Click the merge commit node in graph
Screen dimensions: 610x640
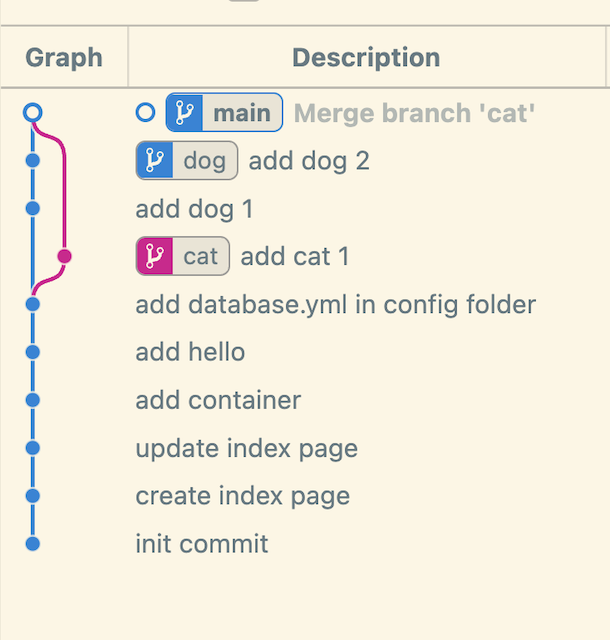click(x=33, y=112)
